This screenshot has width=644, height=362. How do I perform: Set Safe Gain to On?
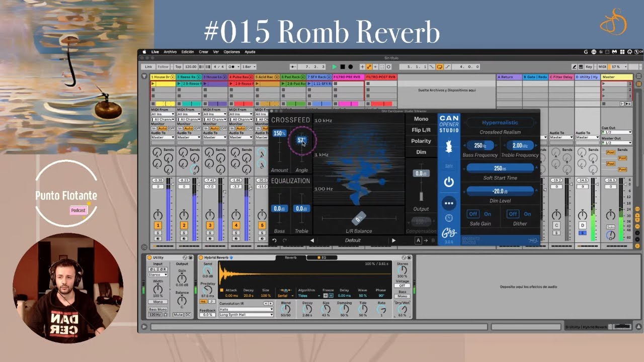click(488, 214)
